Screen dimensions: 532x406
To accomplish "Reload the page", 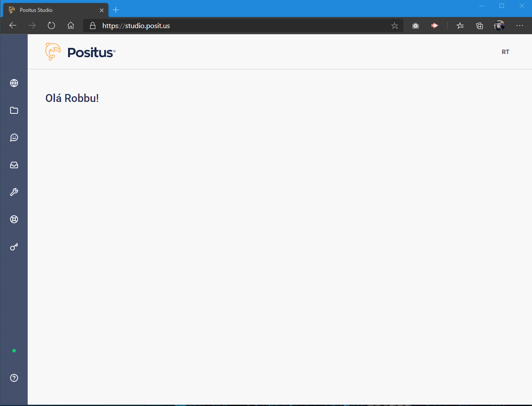I will 51,25.
